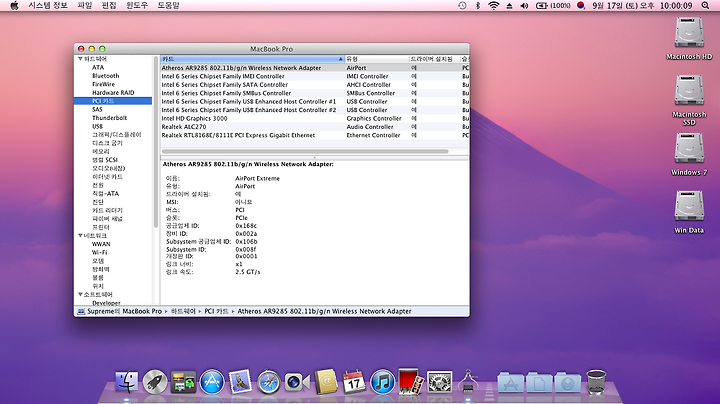This screenshot has height=404, width=720.
Task: Select Thunderbolt in the sidebar
Action: tap(109, 118)
